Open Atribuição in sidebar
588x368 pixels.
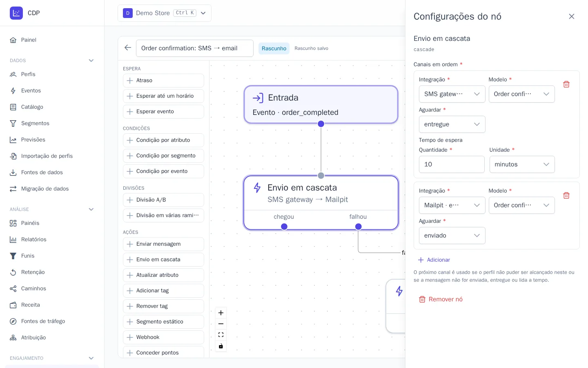point(52,338)
